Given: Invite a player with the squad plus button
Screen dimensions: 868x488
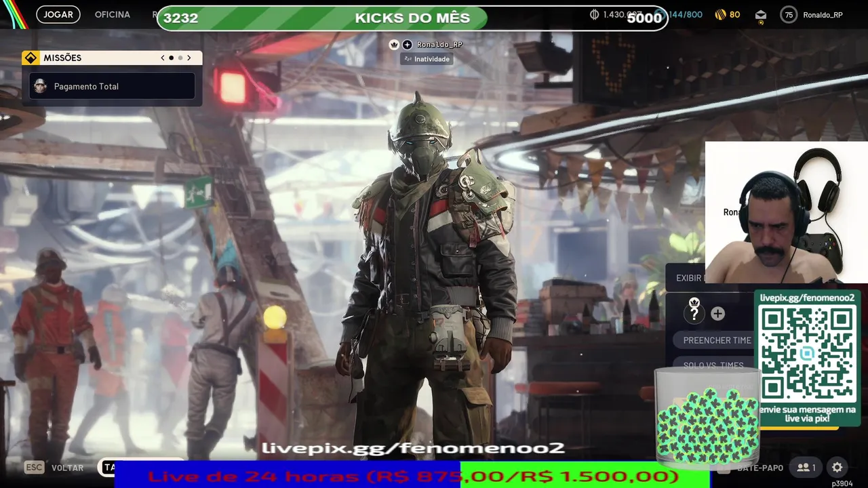Looking at the screenshot, I should click(x=717, y=314).
